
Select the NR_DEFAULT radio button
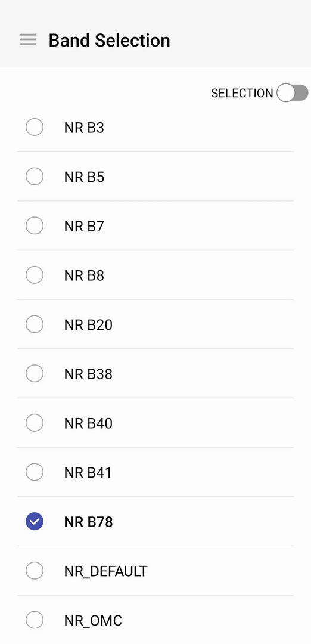click(x=35, y=571)
